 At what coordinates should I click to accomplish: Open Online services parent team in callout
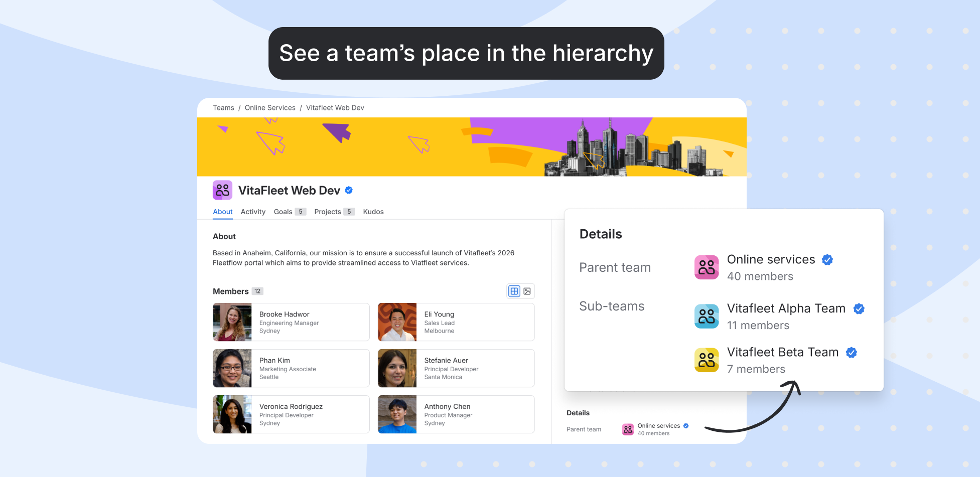tap(771, 259)
